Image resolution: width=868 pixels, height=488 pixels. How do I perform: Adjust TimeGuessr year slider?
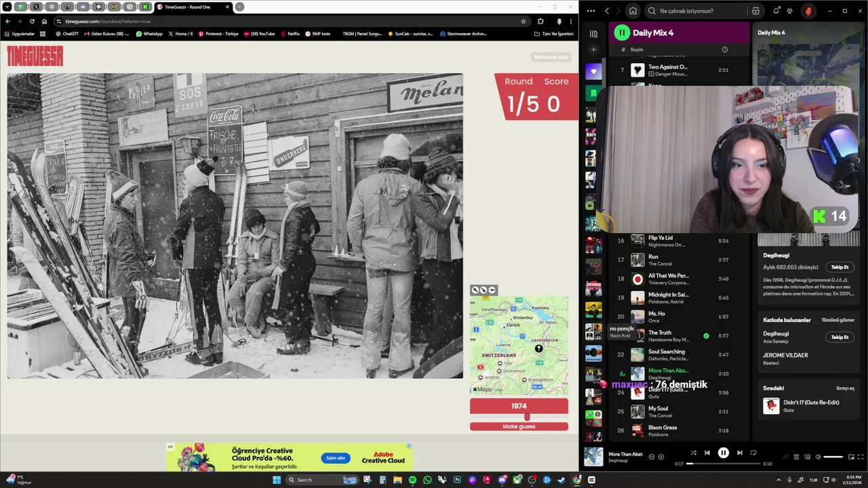pyautogui.click(x=526, y=417)
